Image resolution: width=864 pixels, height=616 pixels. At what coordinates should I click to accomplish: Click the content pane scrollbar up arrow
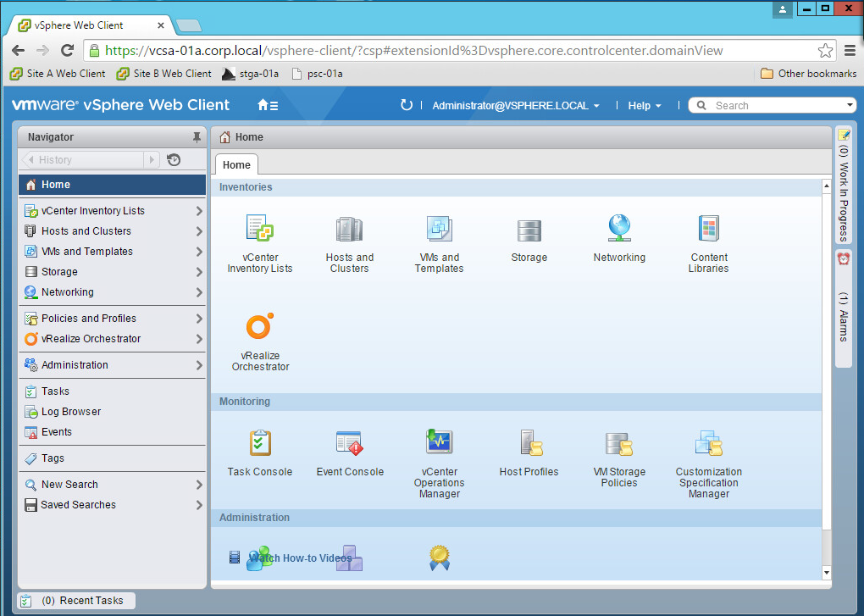[827, 186]
